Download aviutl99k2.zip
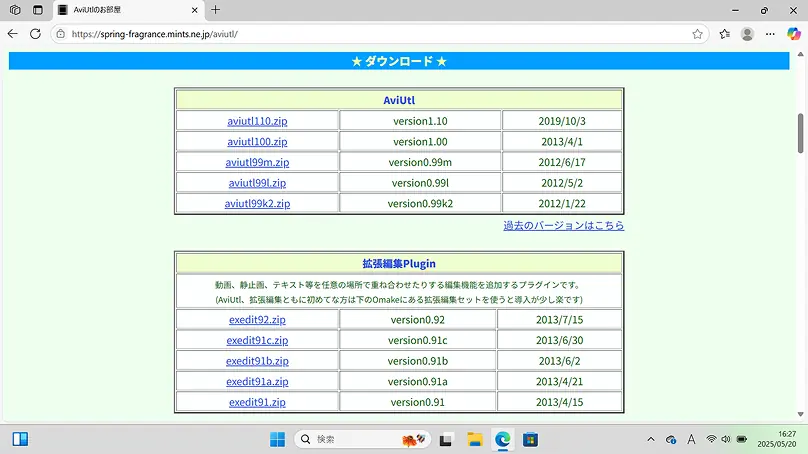The height and width of the screenshot is (454, 808). click(257, 204)
